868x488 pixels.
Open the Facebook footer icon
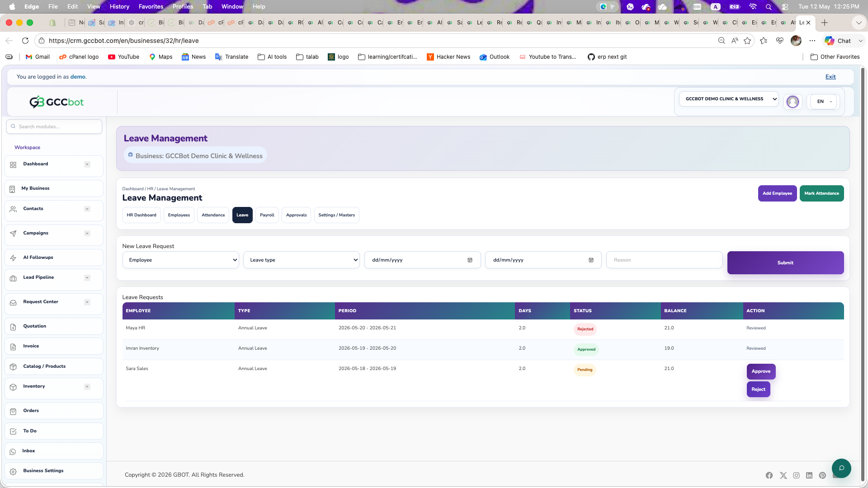[769, 475]
